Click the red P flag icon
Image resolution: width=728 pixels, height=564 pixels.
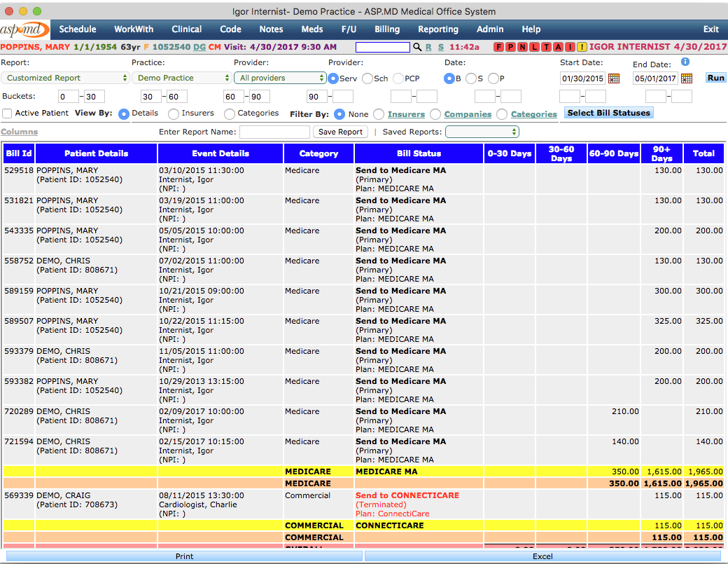point(510,47)
